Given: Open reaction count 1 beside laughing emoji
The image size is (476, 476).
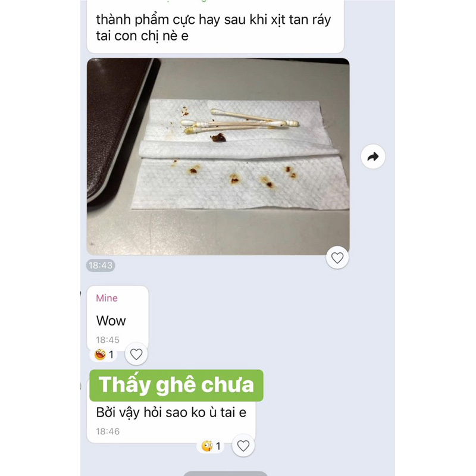Looking at the screenshot, I should [111, 354].
